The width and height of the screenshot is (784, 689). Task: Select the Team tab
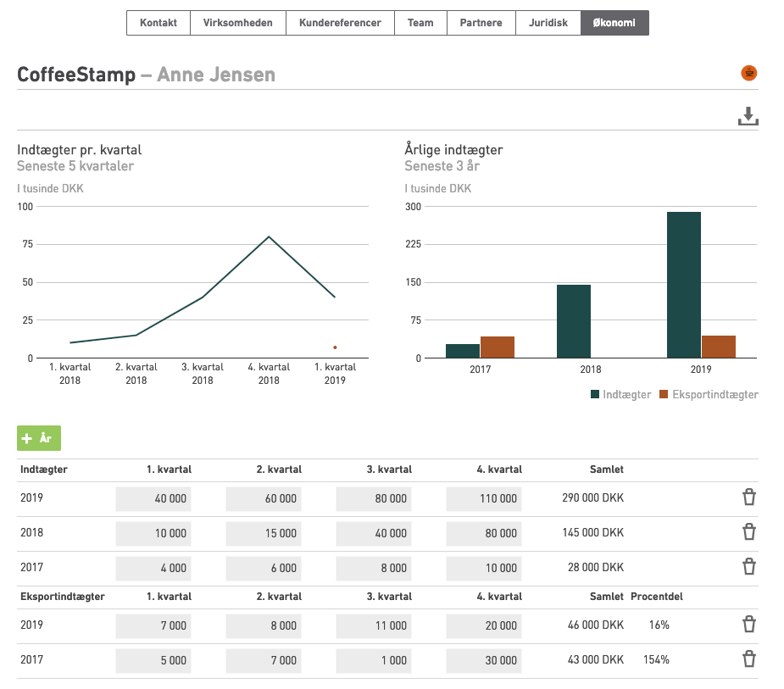(x=420, y=23)
